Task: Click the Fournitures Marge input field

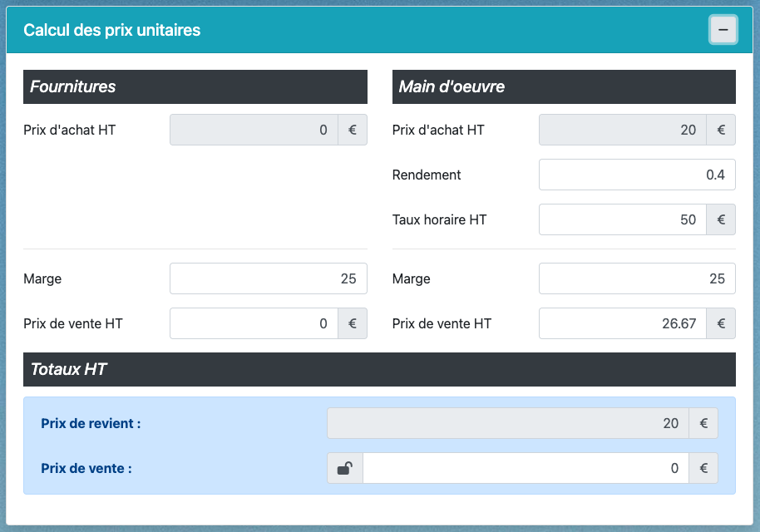Action: pos(268,278)
